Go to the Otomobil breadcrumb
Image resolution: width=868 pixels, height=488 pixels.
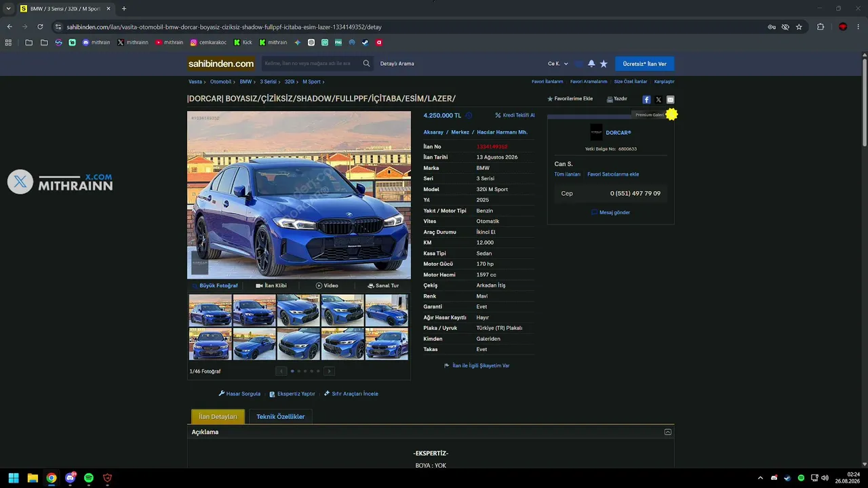click(x=221, y=81)
